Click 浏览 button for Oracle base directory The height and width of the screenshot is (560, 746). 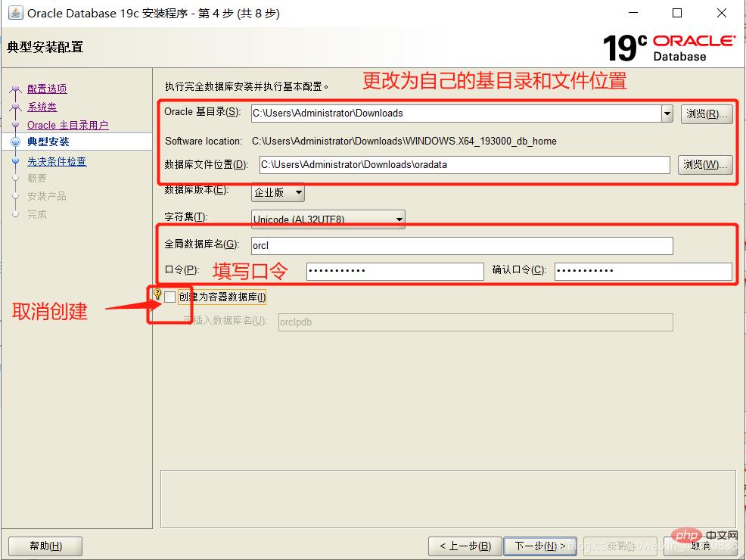pos(706,114)
